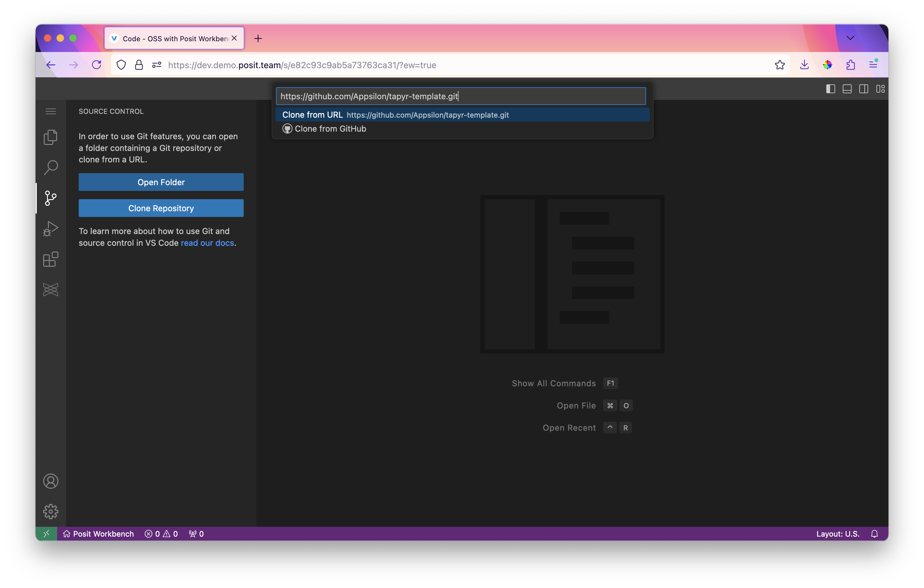This screenshot has width=924, height=588.
Task: Toggle the primary side bar layout
Action: [x=830, y=89]
